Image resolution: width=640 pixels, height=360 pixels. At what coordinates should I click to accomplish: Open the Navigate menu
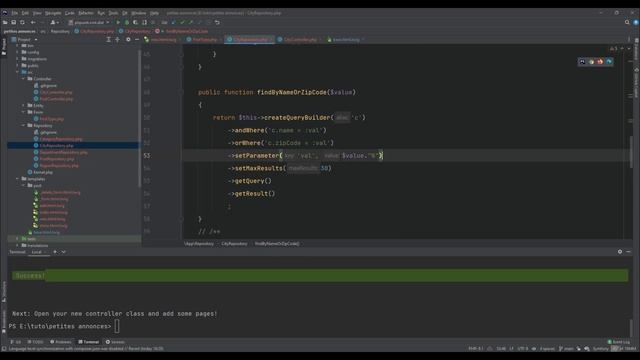pos(53,13)
